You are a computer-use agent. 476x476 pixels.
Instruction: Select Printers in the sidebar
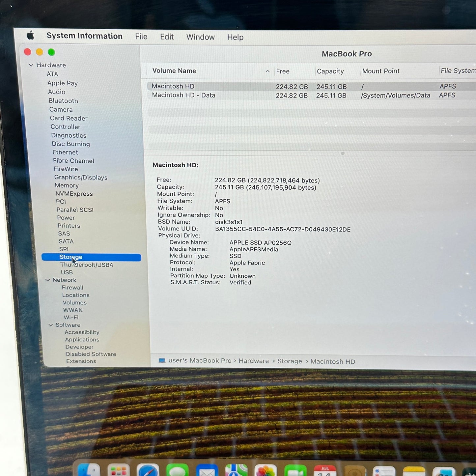coord(69,226)
